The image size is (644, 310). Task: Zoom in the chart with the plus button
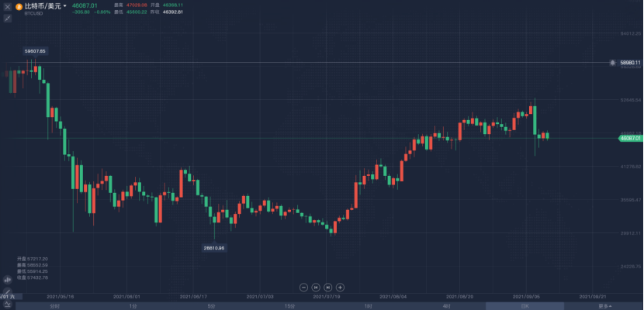[340, 287]
